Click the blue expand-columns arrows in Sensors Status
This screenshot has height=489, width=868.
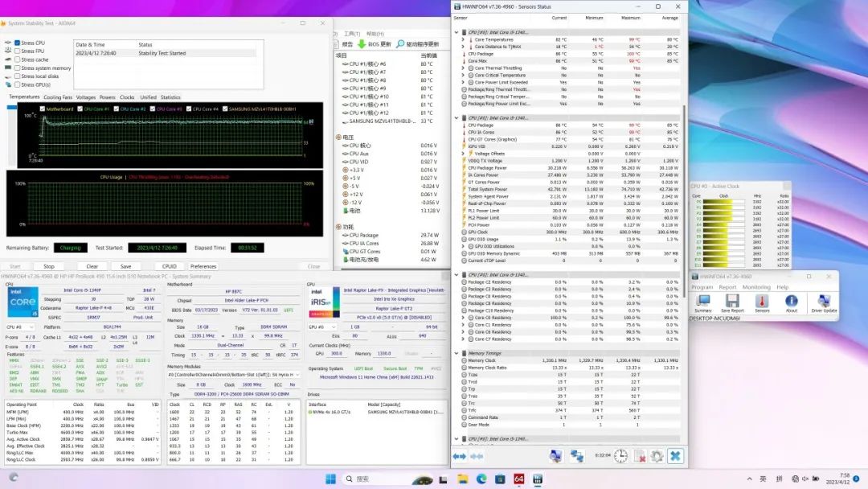pyautogui.click(x=460, y=456)
